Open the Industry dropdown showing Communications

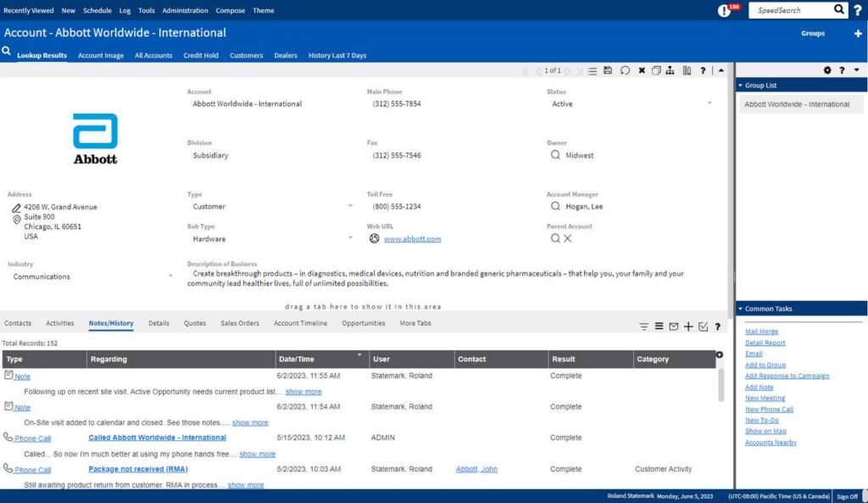[x=170, y=277]
